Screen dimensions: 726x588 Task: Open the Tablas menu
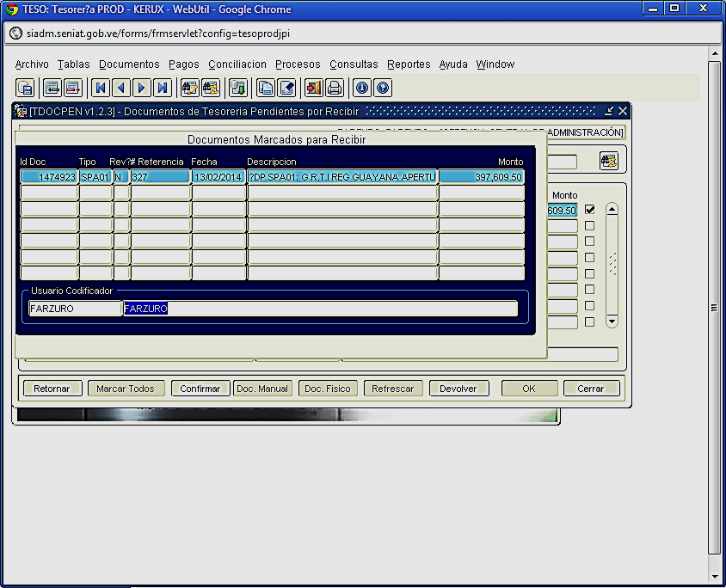click(x=74, y=64)
